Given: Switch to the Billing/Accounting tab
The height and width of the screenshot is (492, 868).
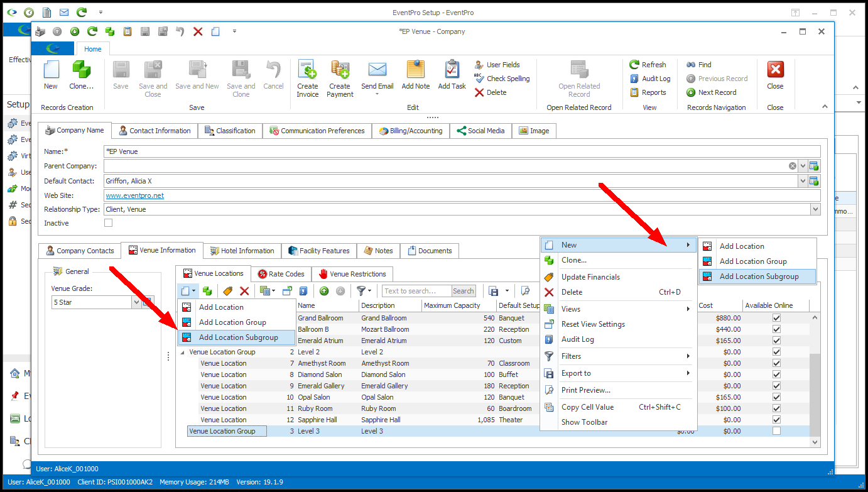Looking at the screenshot, I should [411, 131].
